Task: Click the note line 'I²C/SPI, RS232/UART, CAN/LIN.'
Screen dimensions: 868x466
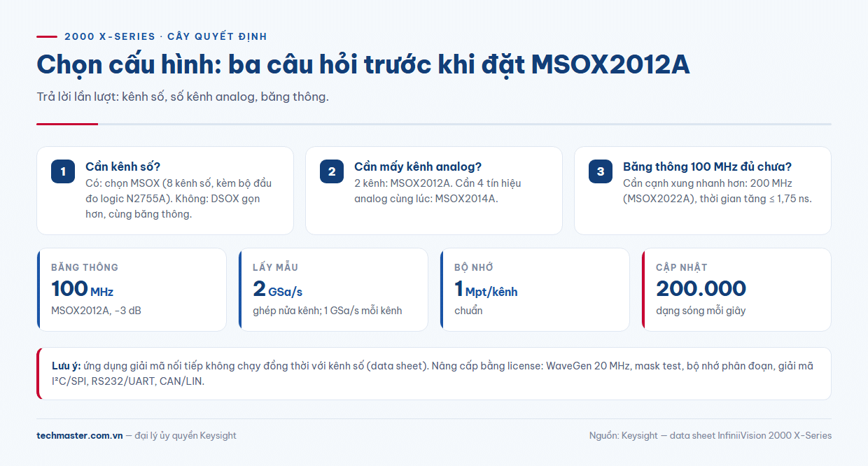Action: (128, 381)
